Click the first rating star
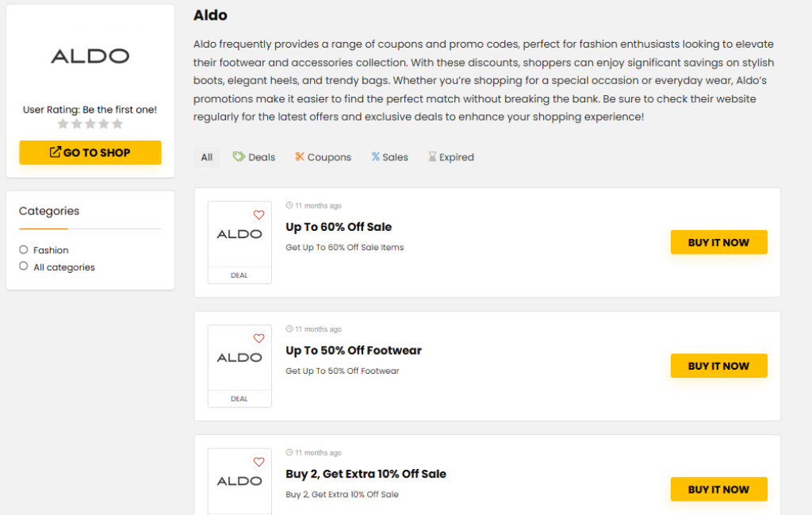812x515 pixels. pos(63,124)
